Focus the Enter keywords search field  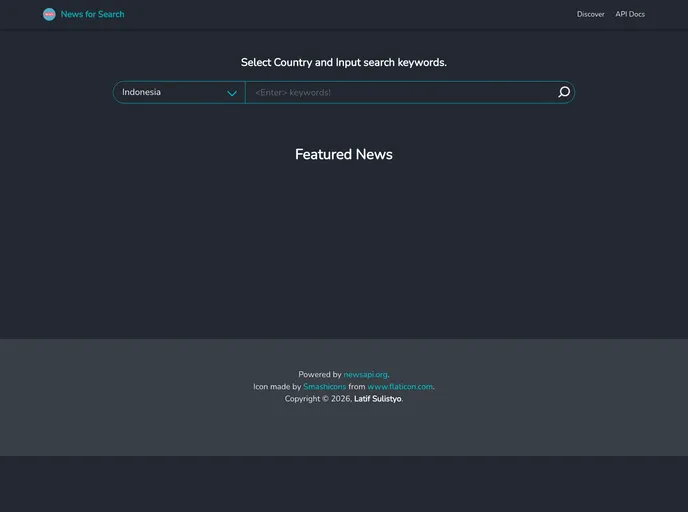tap(400, 92)
